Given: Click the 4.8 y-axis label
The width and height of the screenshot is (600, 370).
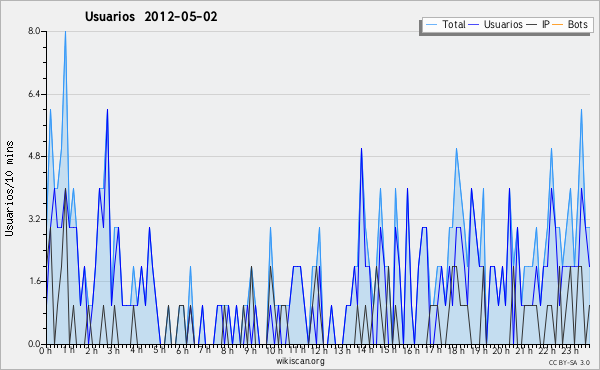Looking at the screenshot, I should point(34,156).
